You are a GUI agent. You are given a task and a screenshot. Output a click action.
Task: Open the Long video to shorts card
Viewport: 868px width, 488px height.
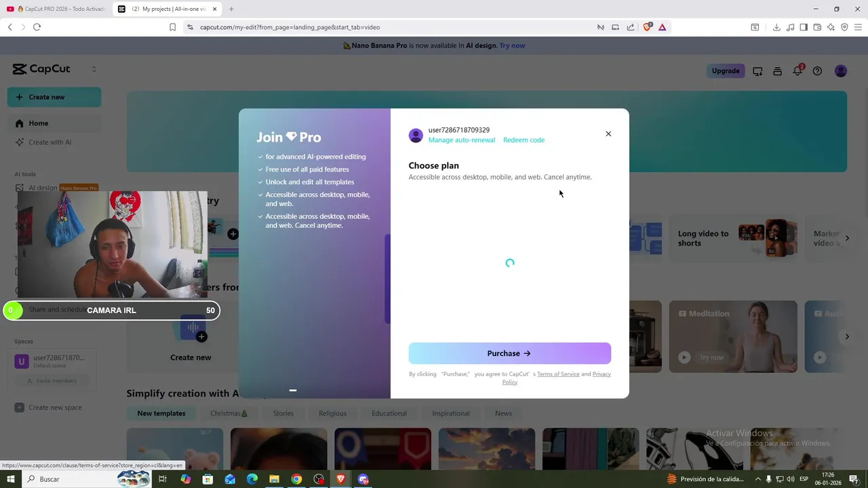[x=733, y=239]
